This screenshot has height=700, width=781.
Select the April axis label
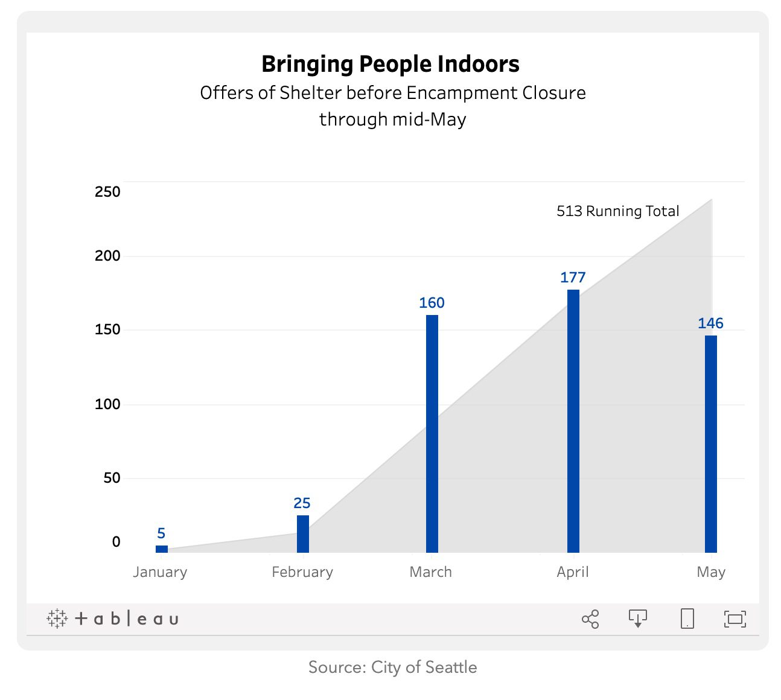tap(572, 572)
